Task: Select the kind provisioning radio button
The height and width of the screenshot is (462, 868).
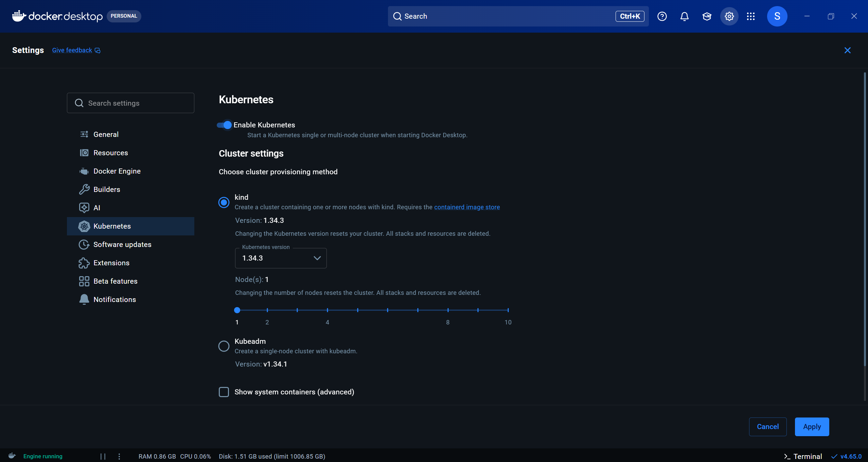Action: click(224, 202)
